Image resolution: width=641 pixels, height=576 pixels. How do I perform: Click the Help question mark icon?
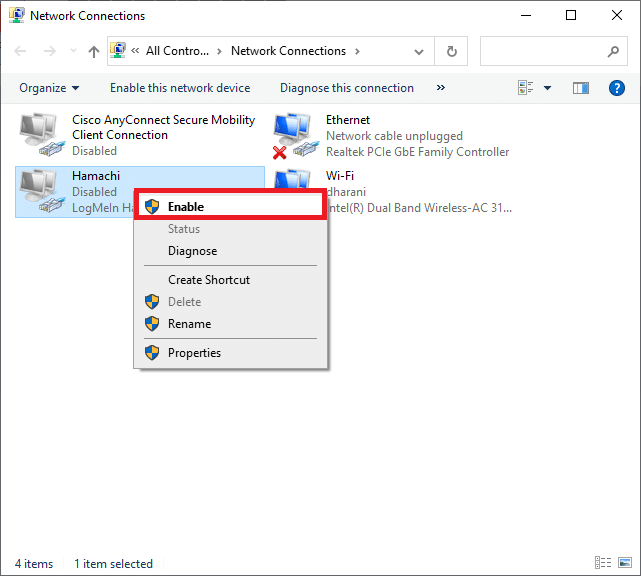(x=617, y=88)
